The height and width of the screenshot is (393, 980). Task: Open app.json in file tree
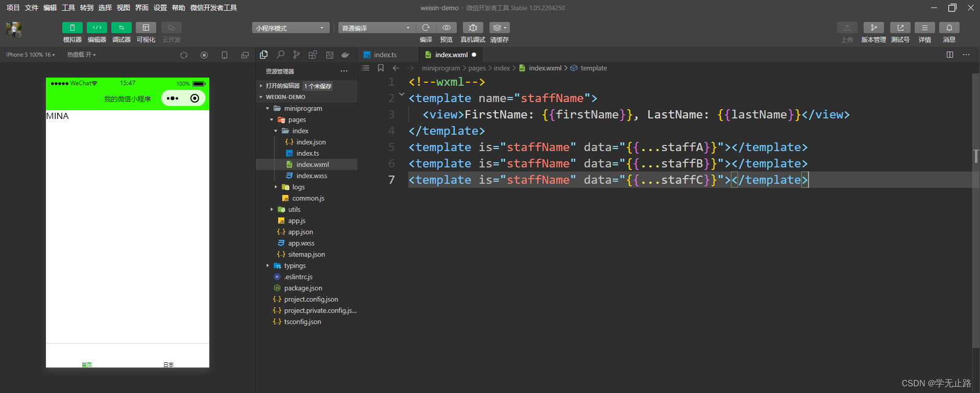(x=306, y=232)
